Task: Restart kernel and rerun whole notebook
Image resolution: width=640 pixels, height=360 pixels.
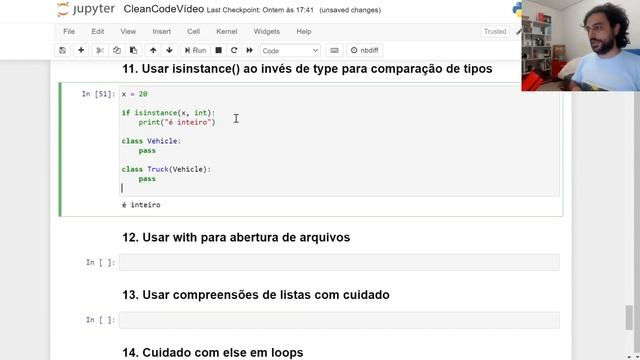Action: [249, 50]
